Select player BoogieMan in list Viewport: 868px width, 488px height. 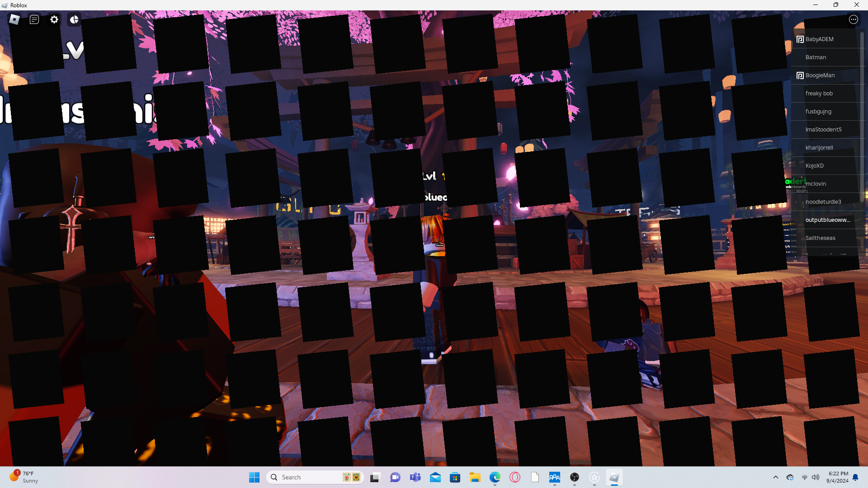(x=820, y=75)
